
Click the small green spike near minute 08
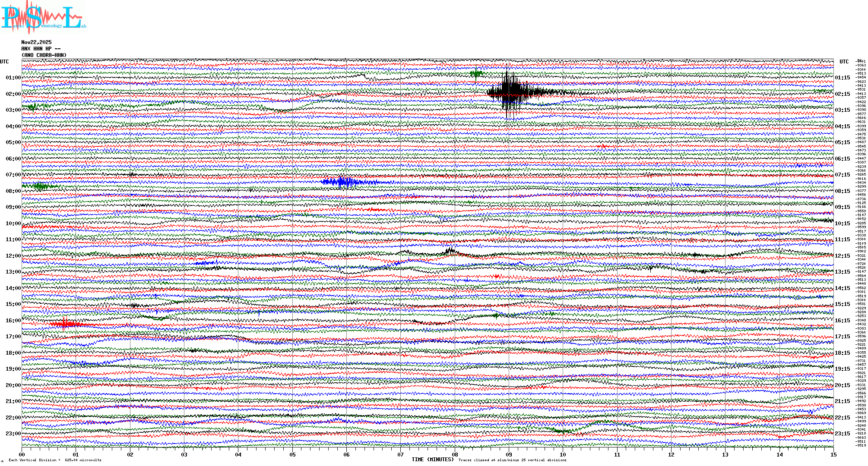coord(476,73)
